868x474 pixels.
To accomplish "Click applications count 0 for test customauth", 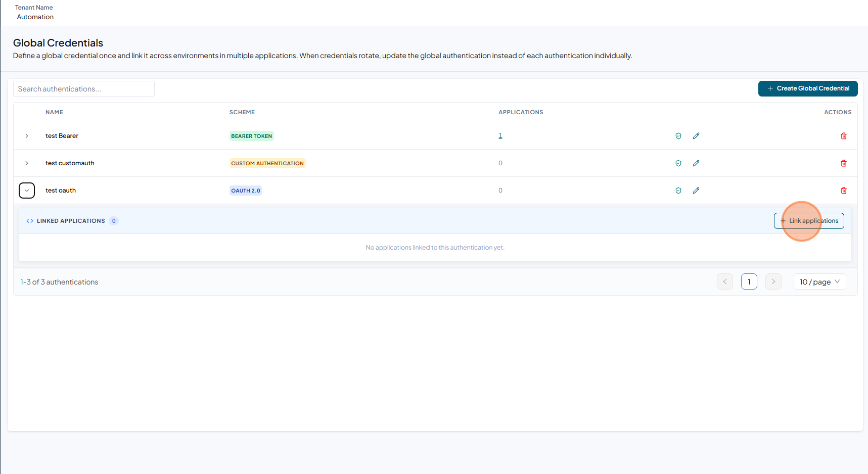I will point(500,163).
